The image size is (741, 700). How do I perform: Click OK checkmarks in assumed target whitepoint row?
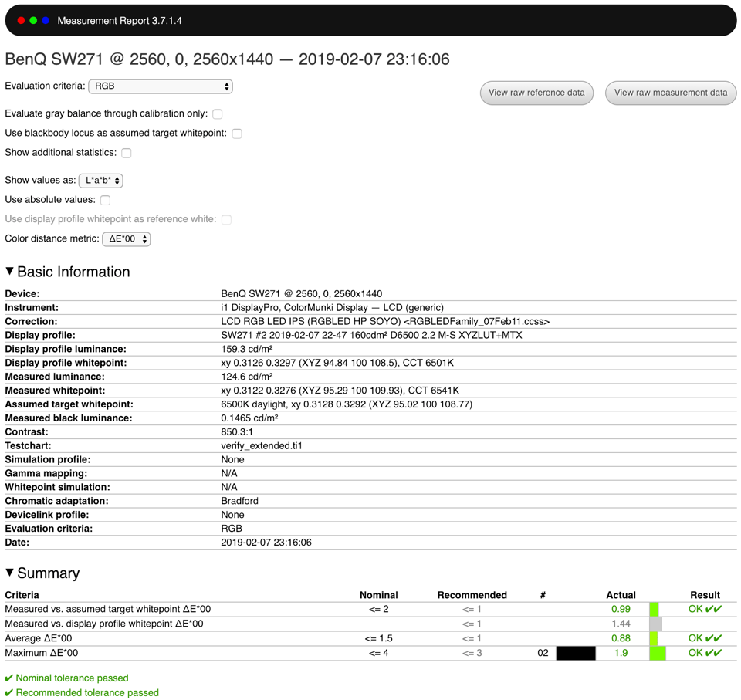click(705, 609)
